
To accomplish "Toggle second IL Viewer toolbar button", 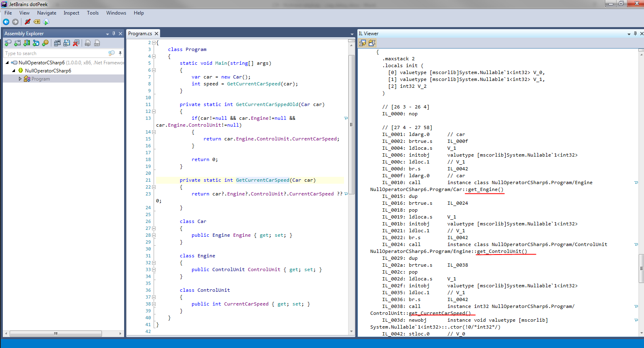I will [x=372, y=43].
